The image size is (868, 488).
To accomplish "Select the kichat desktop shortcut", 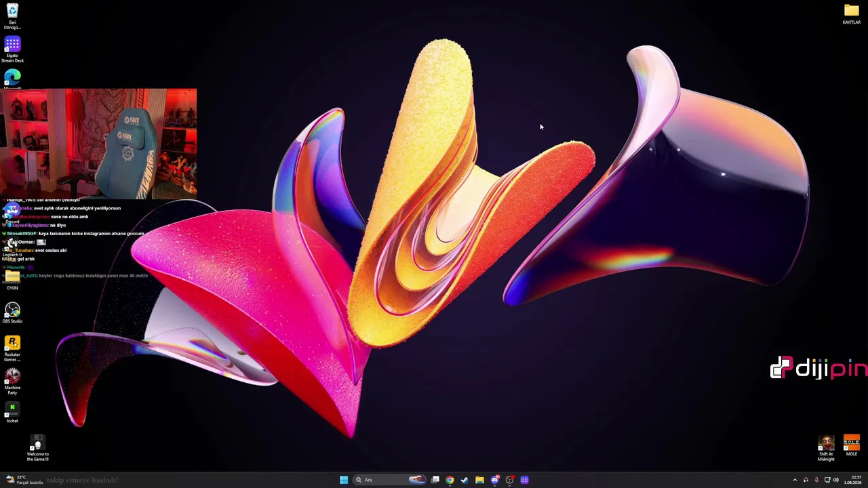I will tap(12, 413).
